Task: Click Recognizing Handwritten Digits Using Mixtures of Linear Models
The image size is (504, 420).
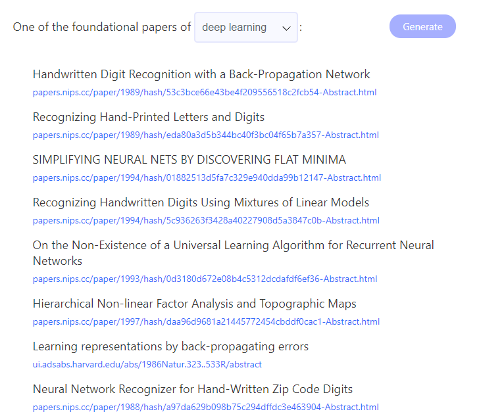Action: point(201,202)
